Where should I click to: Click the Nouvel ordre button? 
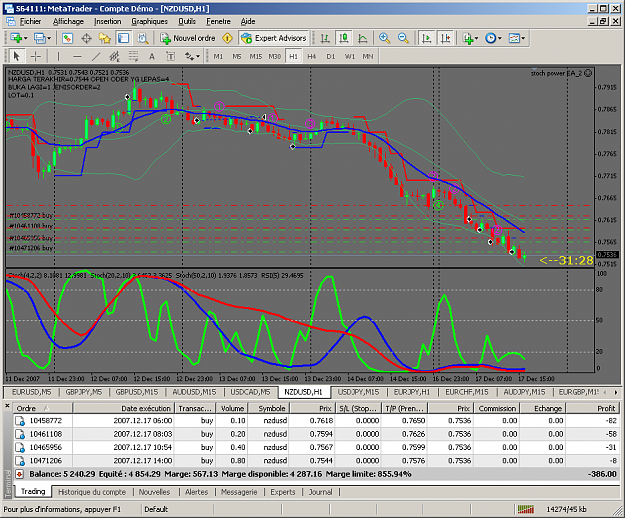tap(188, 38)
